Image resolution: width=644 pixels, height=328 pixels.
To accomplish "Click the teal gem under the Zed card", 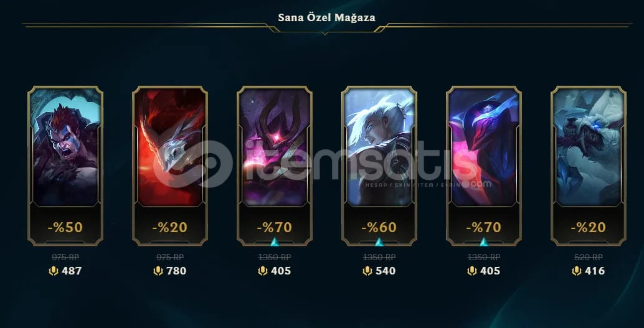I will click(484, 241).
